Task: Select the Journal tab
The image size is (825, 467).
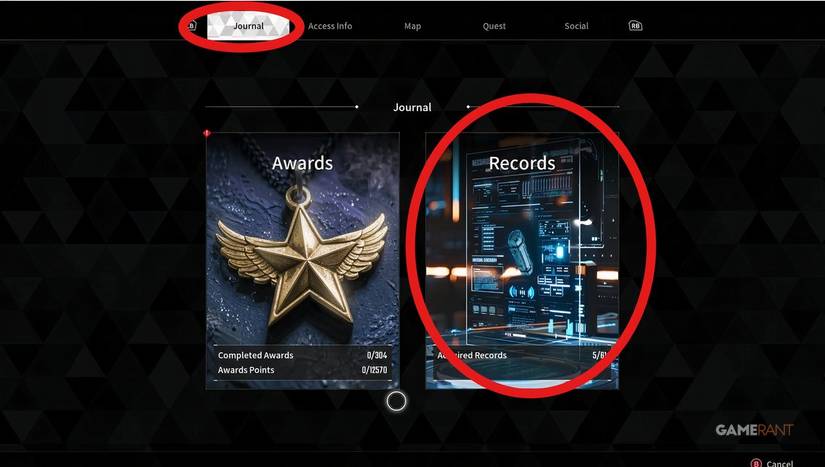Action: coord(248,26)
